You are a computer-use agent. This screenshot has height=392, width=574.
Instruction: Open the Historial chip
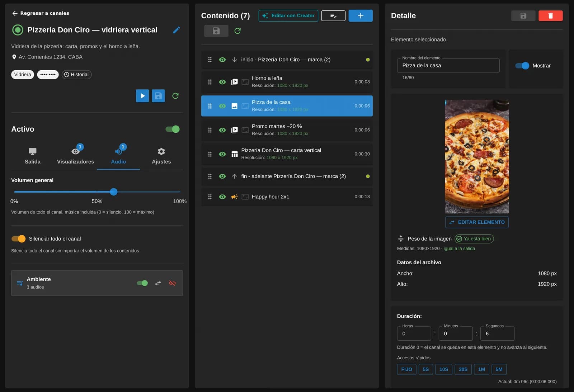tap(76, 75)
